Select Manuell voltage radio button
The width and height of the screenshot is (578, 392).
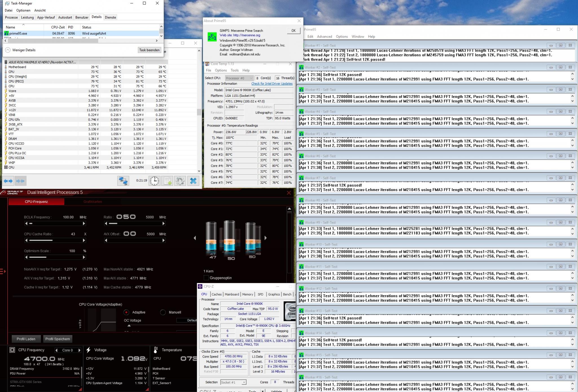pyautogui.click(x=163, y=312)
